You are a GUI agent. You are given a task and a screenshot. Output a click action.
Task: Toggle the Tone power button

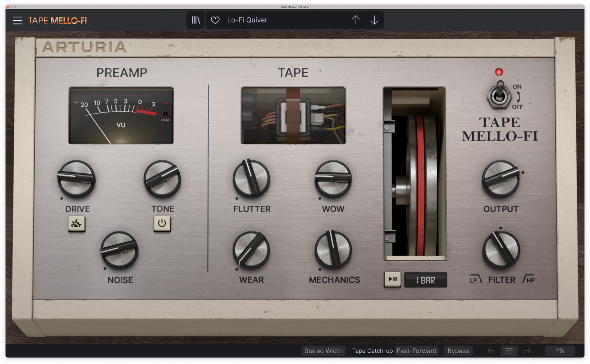pyautogui.click(x=162, y=224)
